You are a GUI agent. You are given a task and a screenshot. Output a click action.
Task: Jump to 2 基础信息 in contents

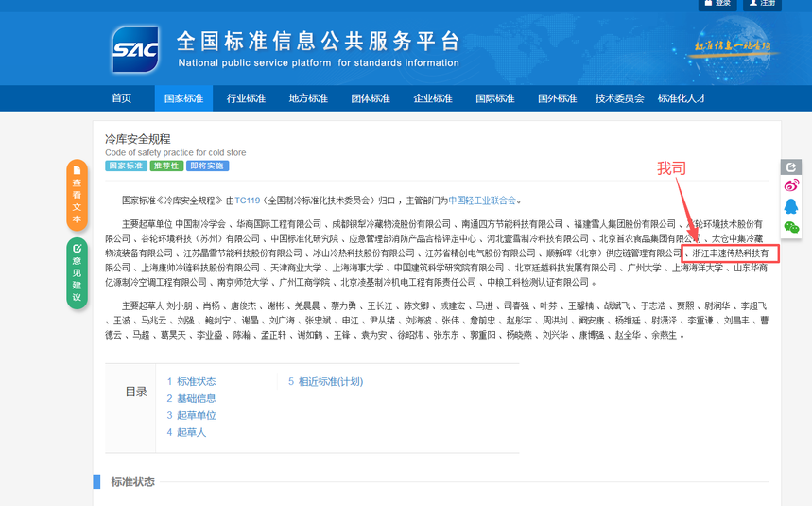coord(191,398)
